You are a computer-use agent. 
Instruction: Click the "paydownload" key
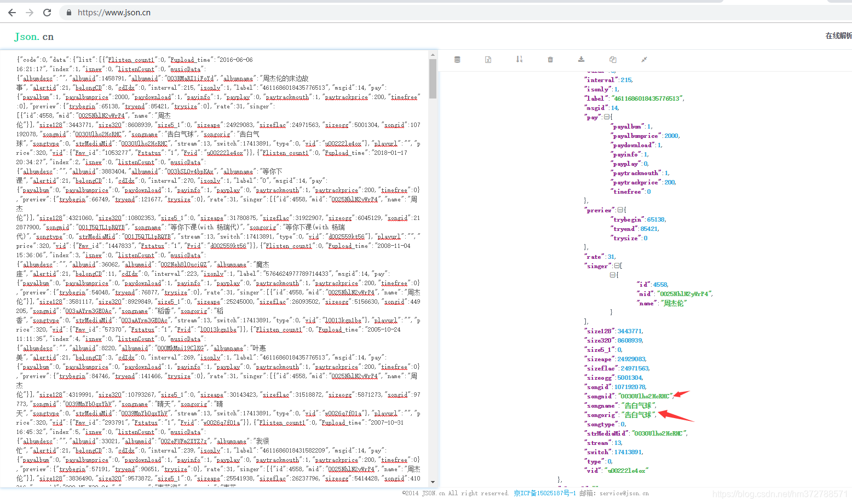coord(632,145)
